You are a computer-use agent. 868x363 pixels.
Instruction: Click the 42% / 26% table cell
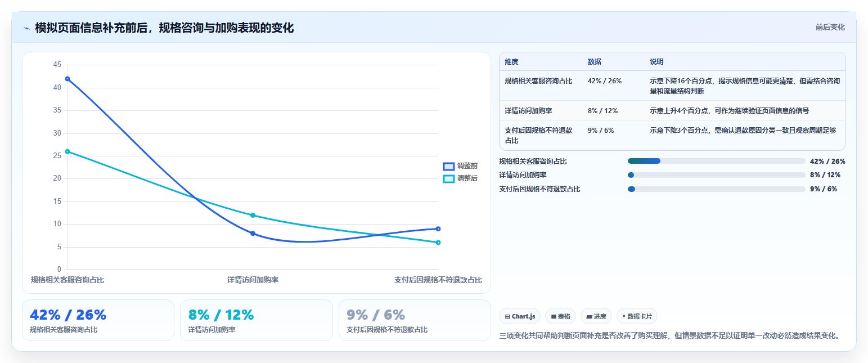click(x=605, y=81)
